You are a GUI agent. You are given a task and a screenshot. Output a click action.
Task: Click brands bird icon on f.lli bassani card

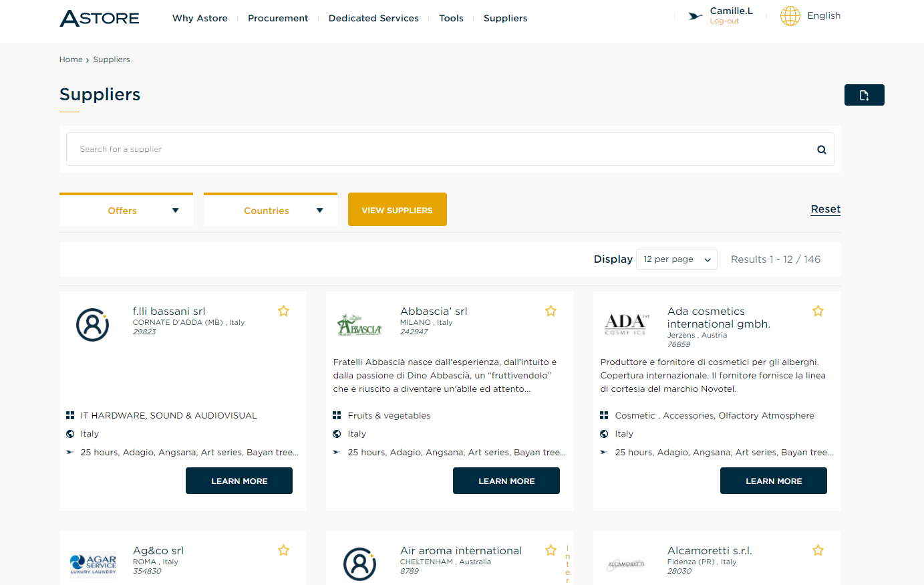pyautogui.click(x=70, y=452)
